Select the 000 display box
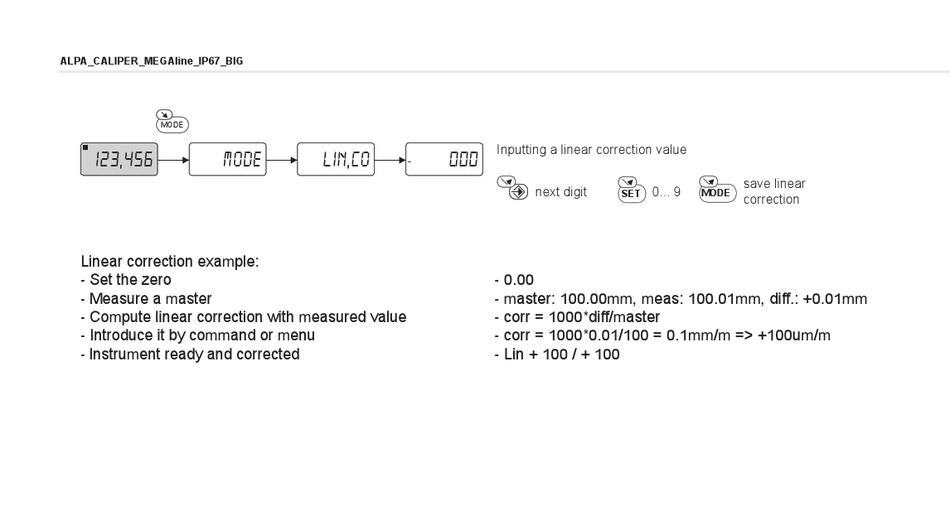The width and height of the screenshot is (950, 511). click(x=444, y=159)
